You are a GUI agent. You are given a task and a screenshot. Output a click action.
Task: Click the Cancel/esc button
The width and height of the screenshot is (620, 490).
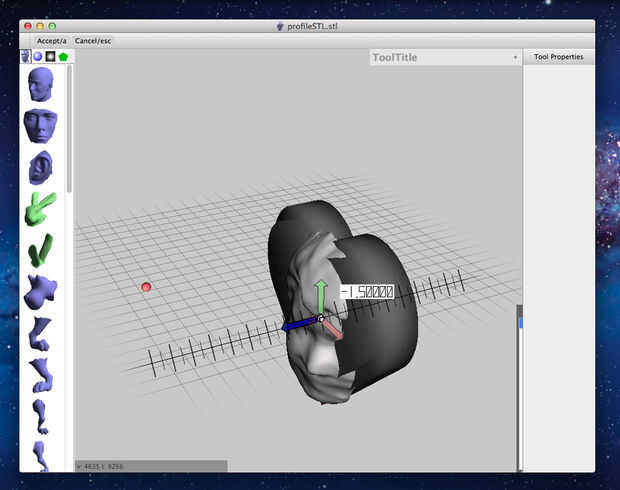93,41
